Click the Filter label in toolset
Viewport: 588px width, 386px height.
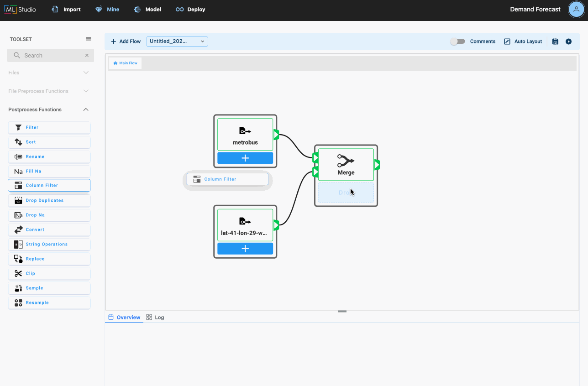32,127
